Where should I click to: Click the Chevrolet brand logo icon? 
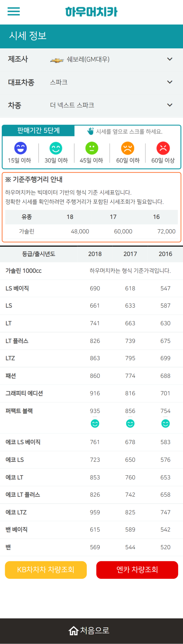click(57, 60)
